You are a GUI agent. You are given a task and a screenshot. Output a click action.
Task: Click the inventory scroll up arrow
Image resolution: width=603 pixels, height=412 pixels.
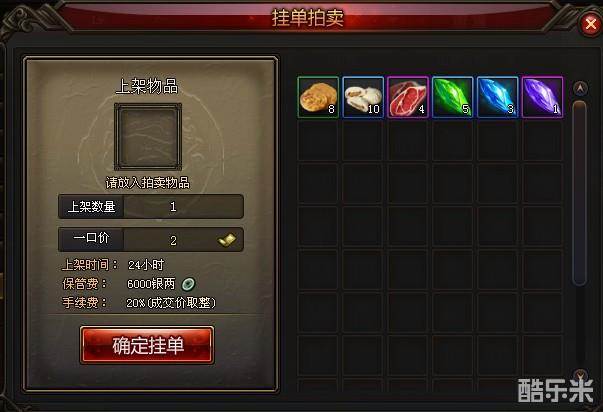tap(580, 89)
